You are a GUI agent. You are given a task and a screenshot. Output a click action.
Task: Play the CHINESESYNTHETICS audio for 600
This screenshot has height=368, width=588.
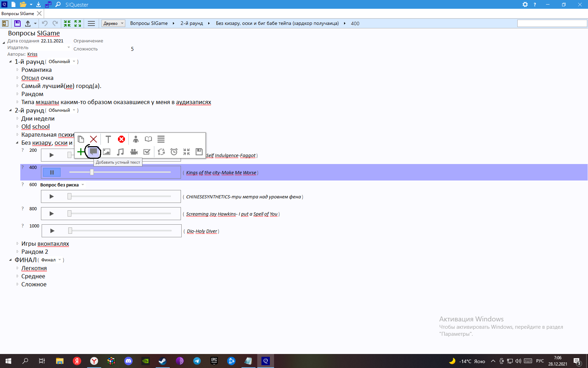(51, 196)
